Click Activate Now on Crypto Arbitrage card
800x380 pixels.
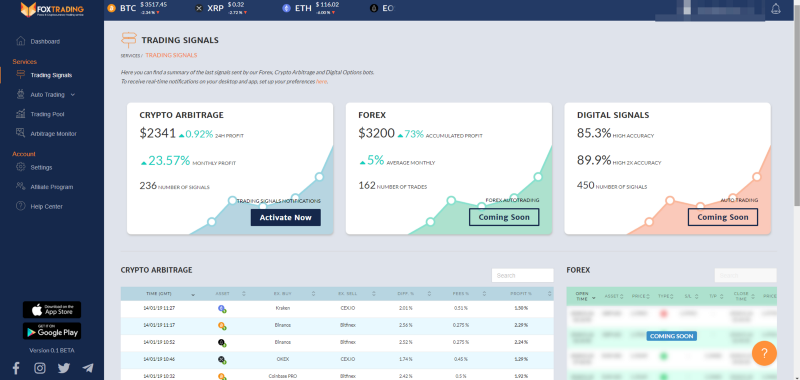tap(286, 217)
